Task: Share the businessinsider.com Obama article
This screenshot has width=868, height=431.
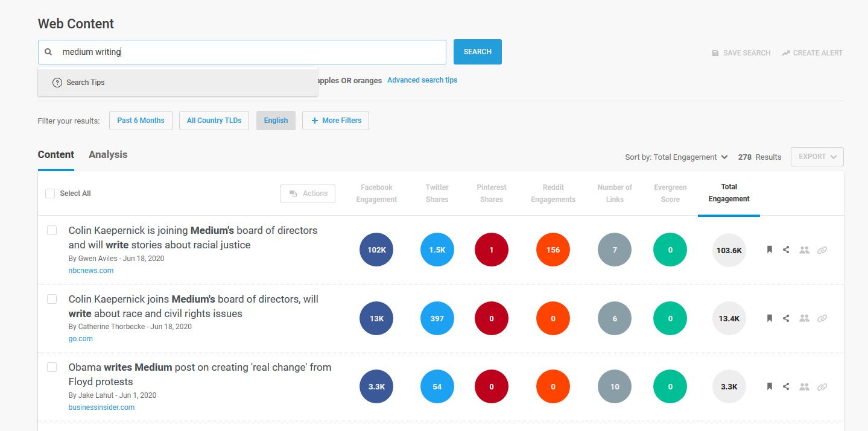Action: [x=786, y=386]
